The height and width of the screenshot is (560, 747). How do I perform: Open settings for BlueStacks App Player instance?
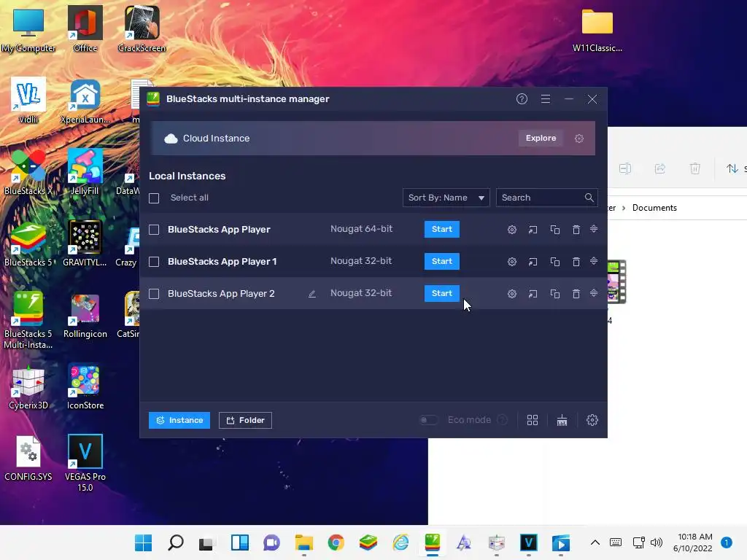[x=511, y=230]
